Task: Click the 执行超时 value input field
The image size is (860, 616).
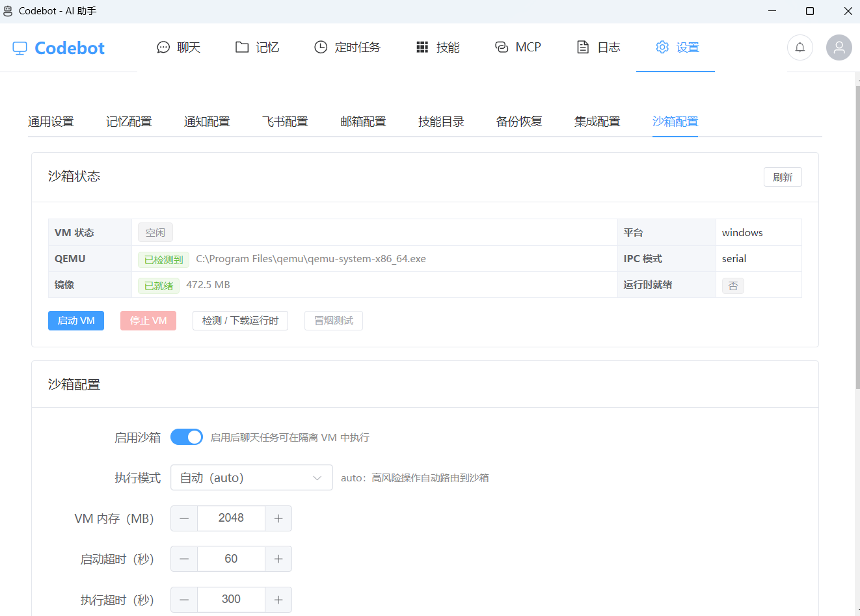Action: coord(231,599)
